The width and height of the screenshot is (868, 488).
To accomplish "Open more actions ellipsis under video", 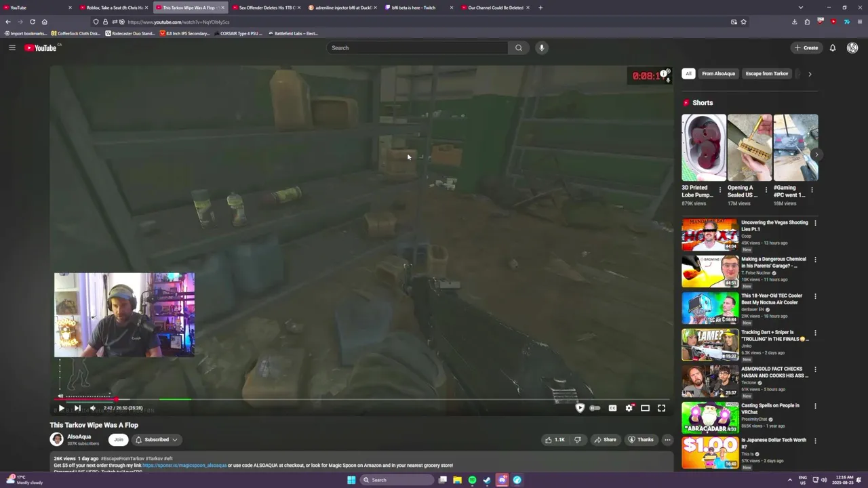I will click(667, 439).
